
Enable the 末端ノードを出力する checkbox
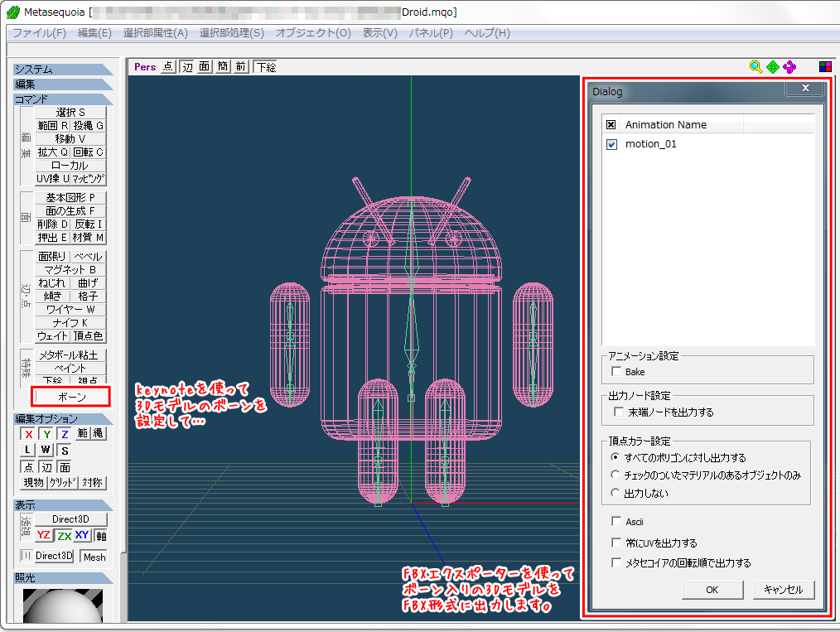pyautogui.click(x=619, y=412)
